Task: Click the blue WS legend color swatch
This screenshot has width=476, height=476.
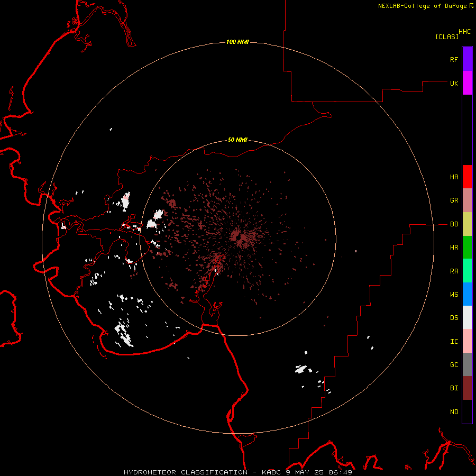Action: coord(467,294)
